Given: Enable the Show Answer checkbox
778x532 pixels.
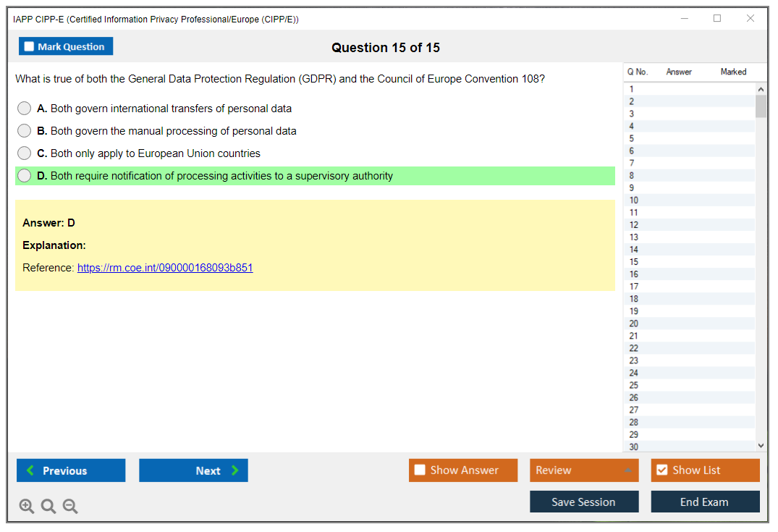Looking at the screenshot, I should click(420, 470).
